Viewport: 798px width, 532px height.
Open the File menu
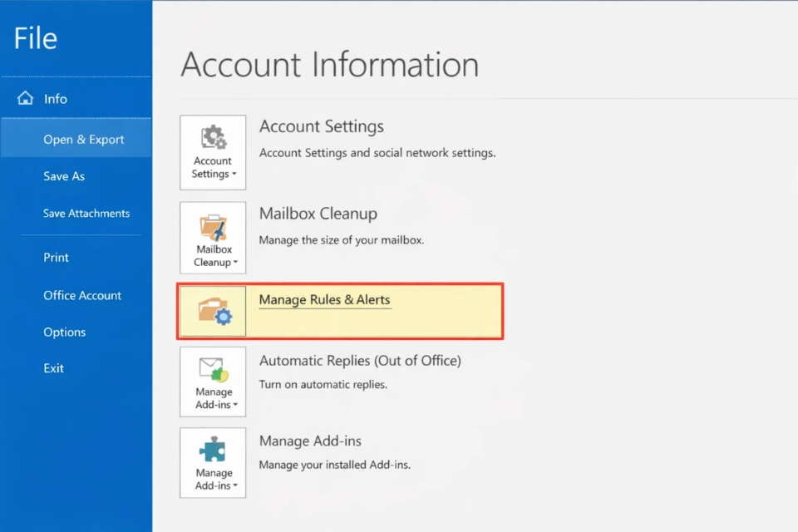[35, 37]
